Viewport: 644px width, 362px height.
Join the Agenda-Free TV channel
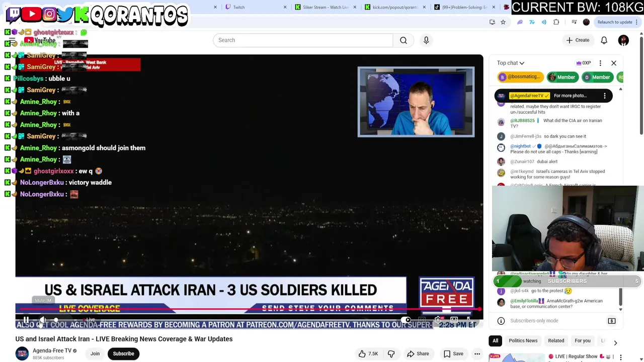click(x=95, y=353)
